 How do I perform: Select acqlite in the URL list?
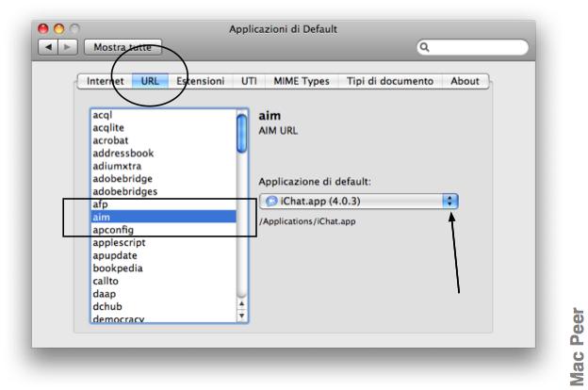tap(164, 128)
